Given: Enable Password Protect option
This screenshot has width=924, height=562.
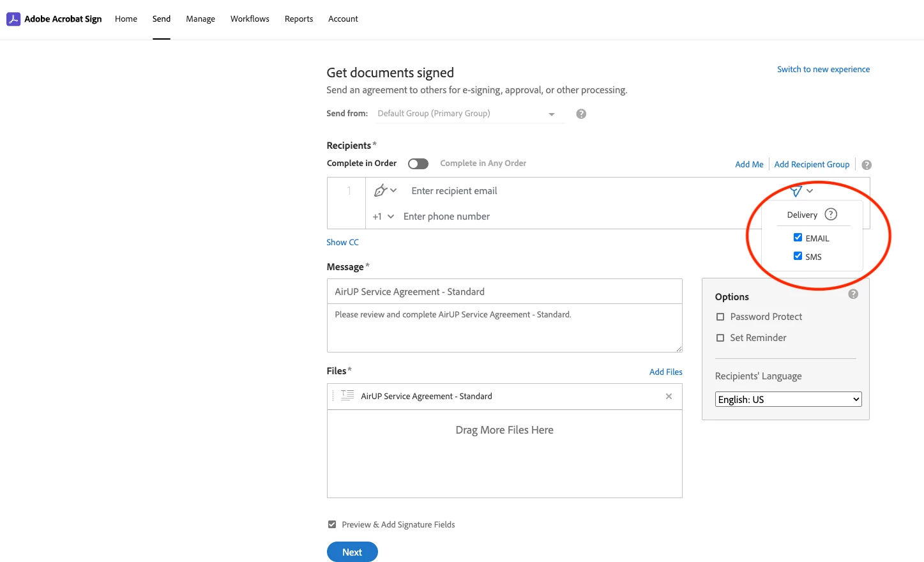Looking at the screenshot, I should coord(720,317).
